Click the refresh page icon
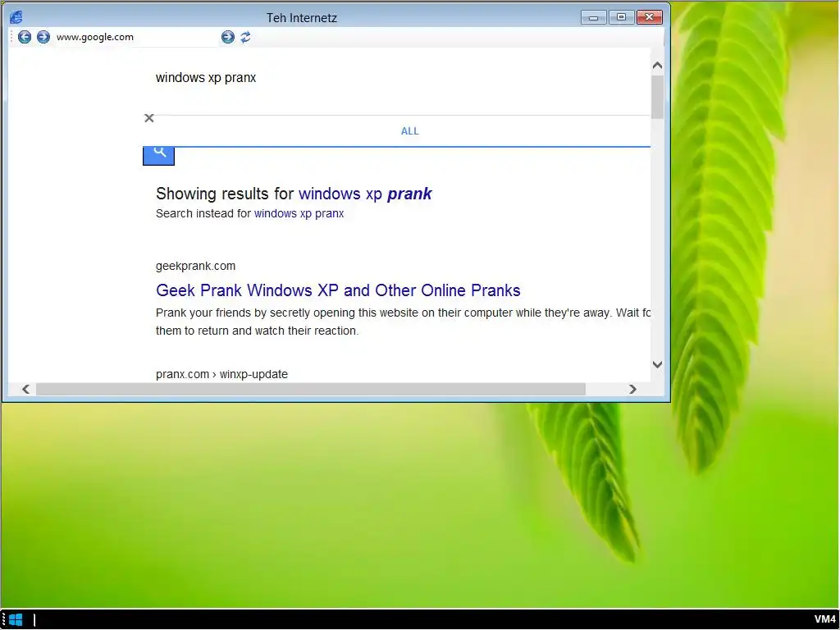840x630 pixels. click(245, 37)
